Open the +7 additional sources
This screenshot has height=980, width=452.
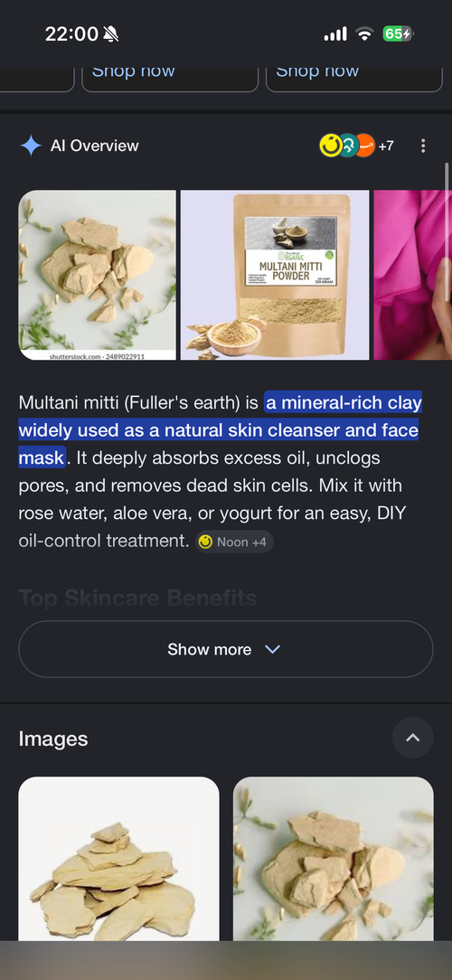[x=386, y=146]
